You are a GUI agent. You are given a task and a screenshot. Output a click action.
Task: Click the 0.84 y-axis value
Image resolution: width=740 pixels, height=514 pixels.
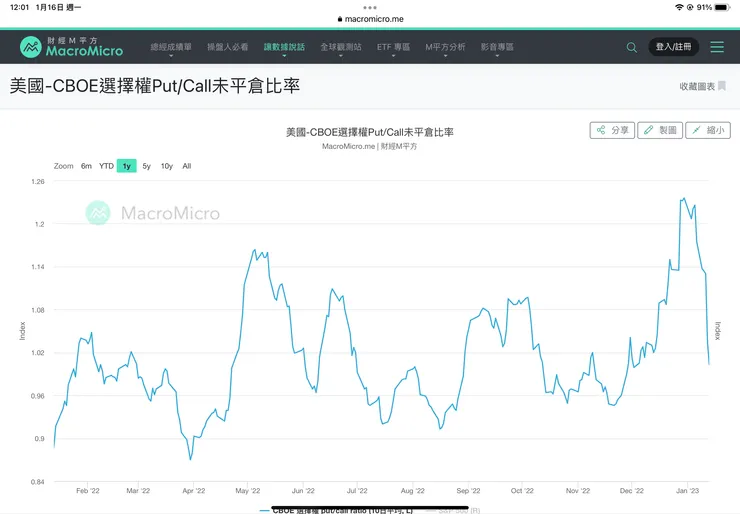(x=38, y=482)
